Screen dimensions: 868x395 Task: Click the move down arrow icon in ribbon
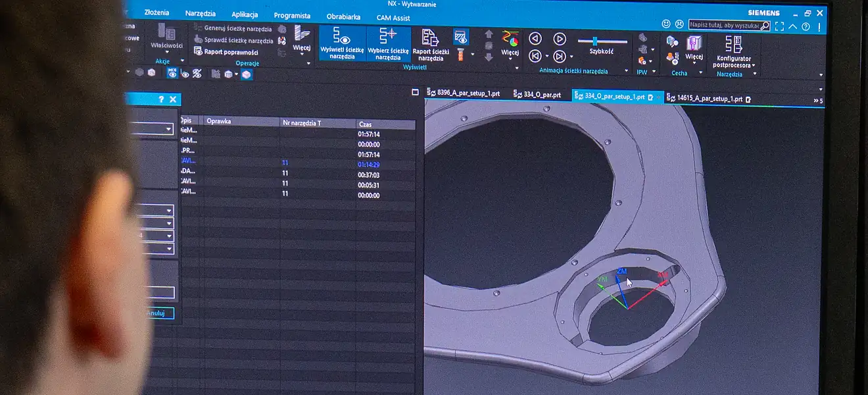click(x=489, y=57)
